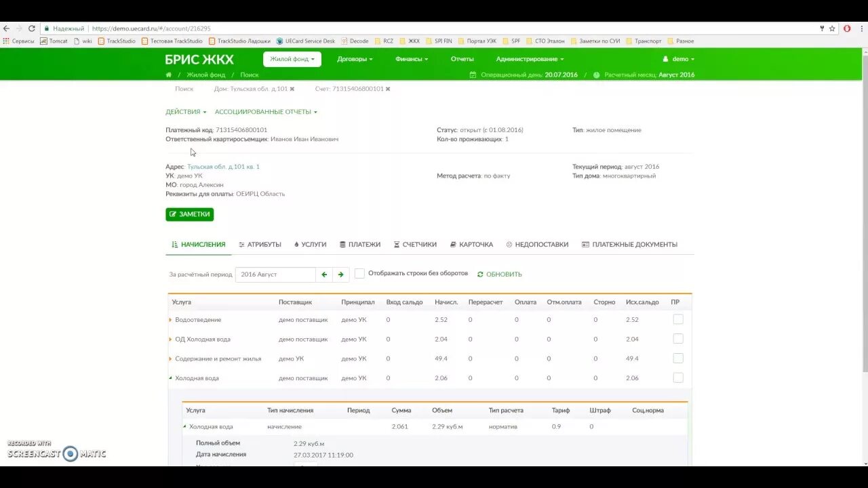This screenshot has width=868, height=488.
Task: Check ПР box for Водоотведение row
Action: coord(678,319)
